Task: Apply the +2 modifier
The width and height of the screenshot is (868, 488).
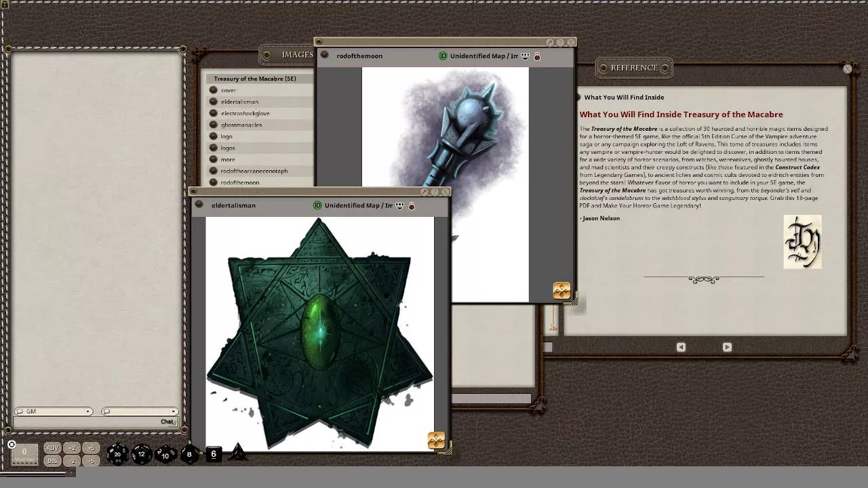Action: [x=72, y=448]
